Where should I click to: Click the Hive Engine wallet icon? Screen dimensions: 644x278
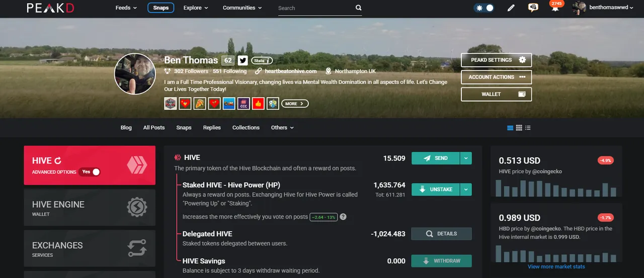coord(137,207)
